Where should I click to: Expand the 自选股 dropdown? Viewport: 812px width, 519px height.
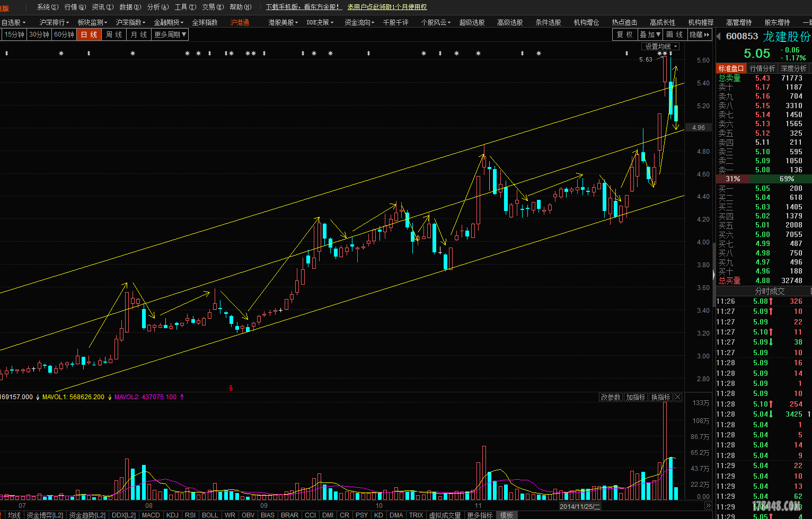(x=13, y=22)
